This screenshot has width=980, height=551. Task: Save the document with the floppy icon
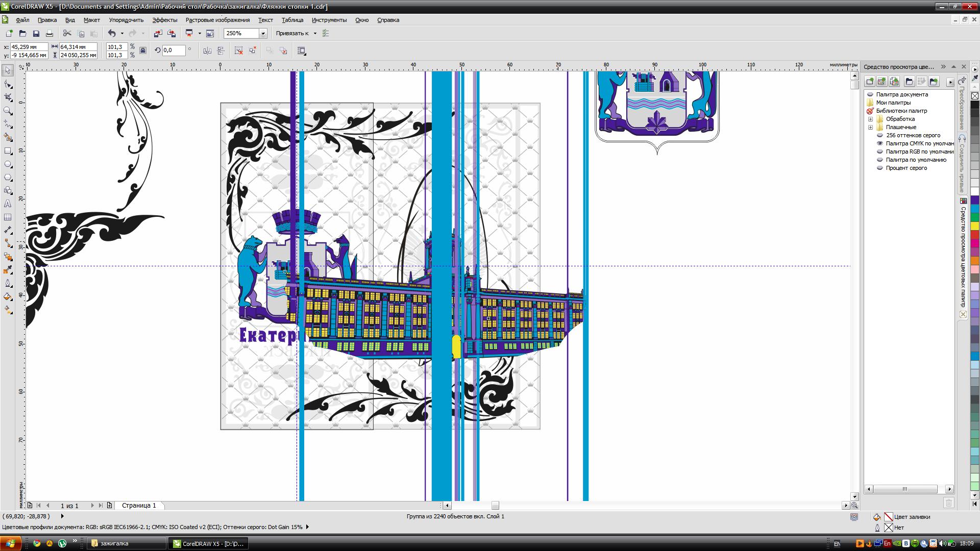coord(36,33)
